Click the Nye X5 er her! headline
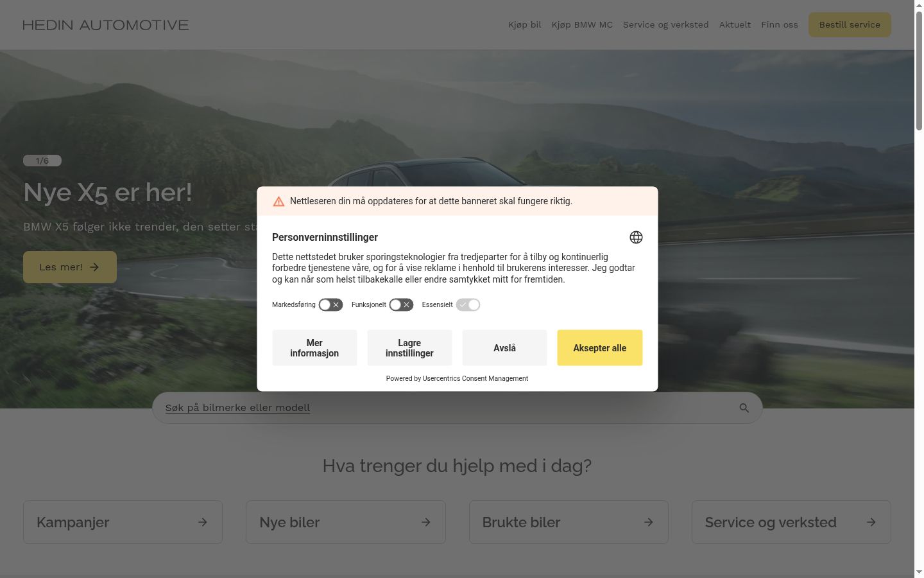924x578 pixels. click(108, 193)
